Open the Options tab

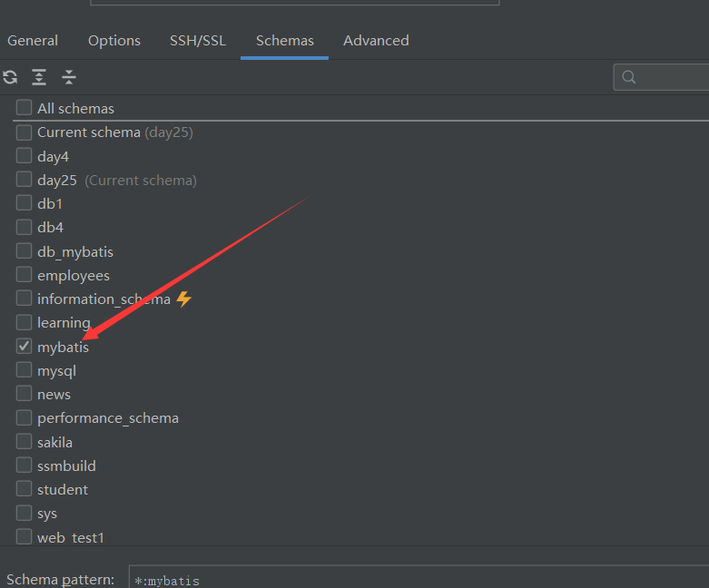(114, 41)
